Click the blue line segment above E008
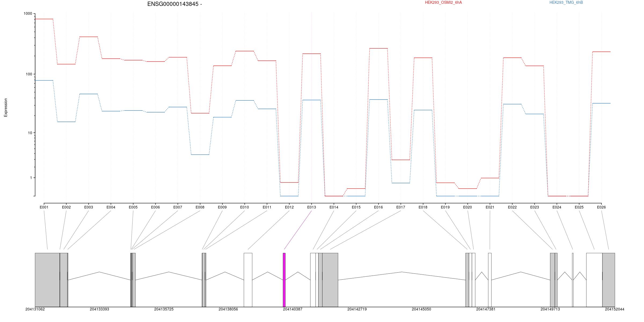This screenshot has height=322, width=644. pyautogui.click(x=200, y=155)
